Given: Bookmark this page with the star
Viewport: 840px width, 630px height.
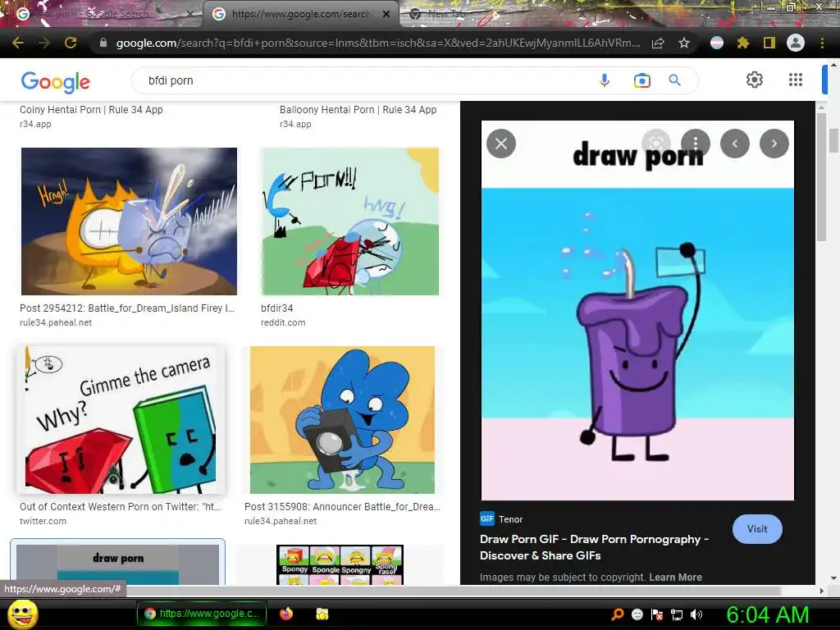Looking at the screenshot, I should [684, 43].
